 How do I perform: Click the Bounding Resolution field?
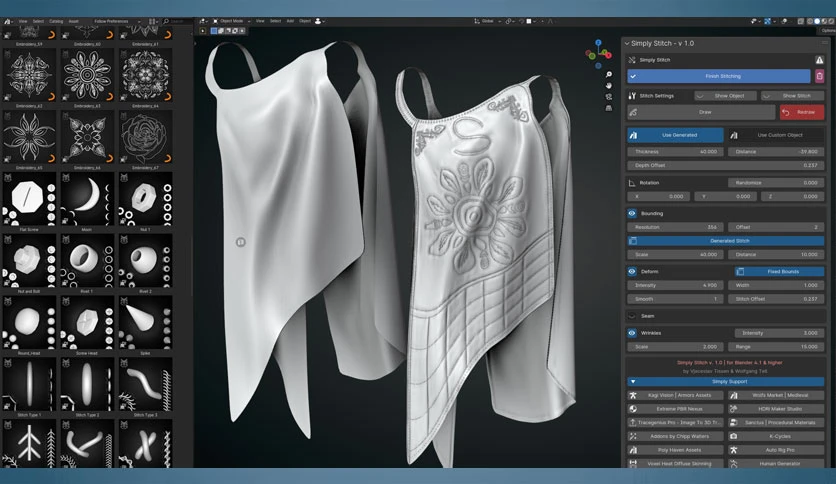coord(676,227)
